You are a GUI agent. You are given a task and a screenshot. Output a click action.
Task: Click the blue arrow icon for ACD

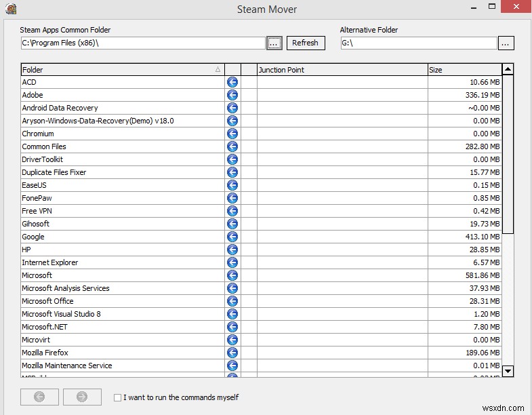pyautogui.click(x=232, y=82)
